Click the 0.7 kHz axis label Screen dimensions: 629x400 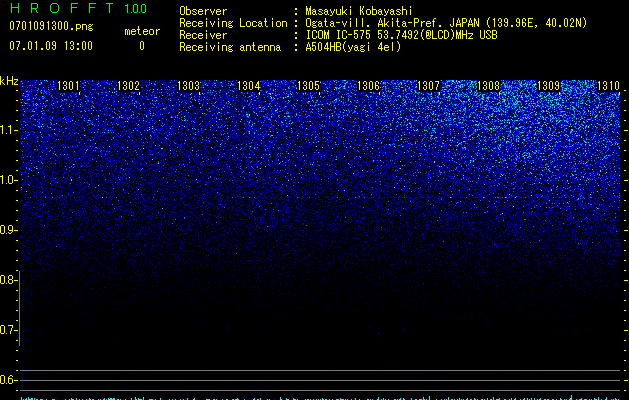(x=8, y=330)
